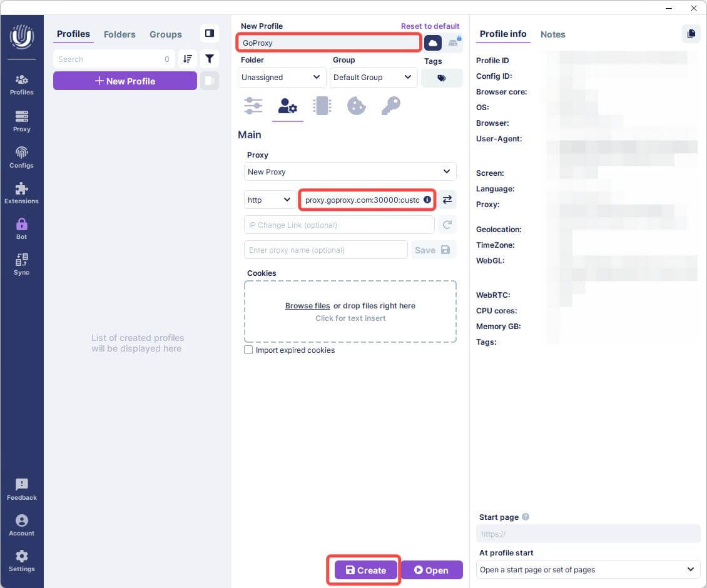Click the refresh icon beside IP Change Link
This screenshot has width=707, height=588.
447,225
